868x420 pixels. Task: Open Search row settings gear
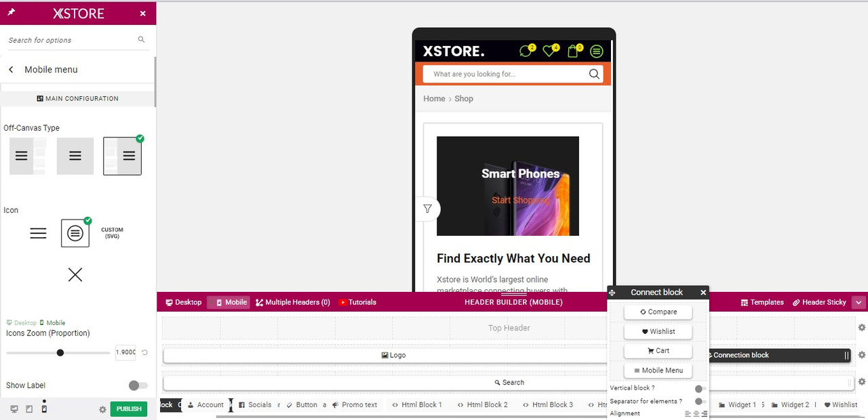862,382
